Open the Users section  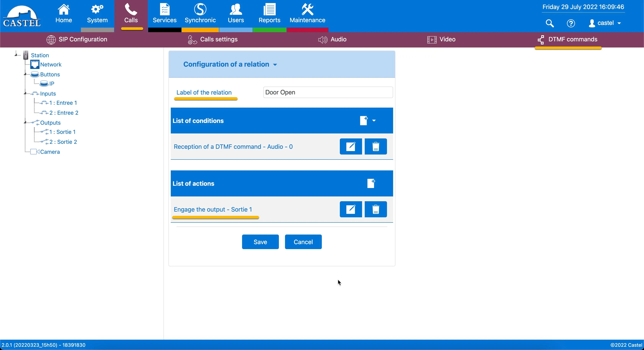[x=236, y=14]
